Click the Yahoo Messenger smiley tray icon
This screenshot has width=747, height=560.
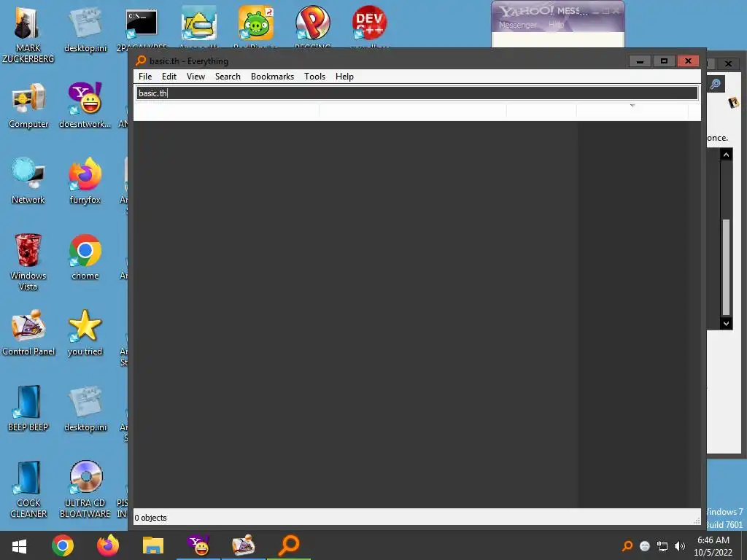coord(645,546)
